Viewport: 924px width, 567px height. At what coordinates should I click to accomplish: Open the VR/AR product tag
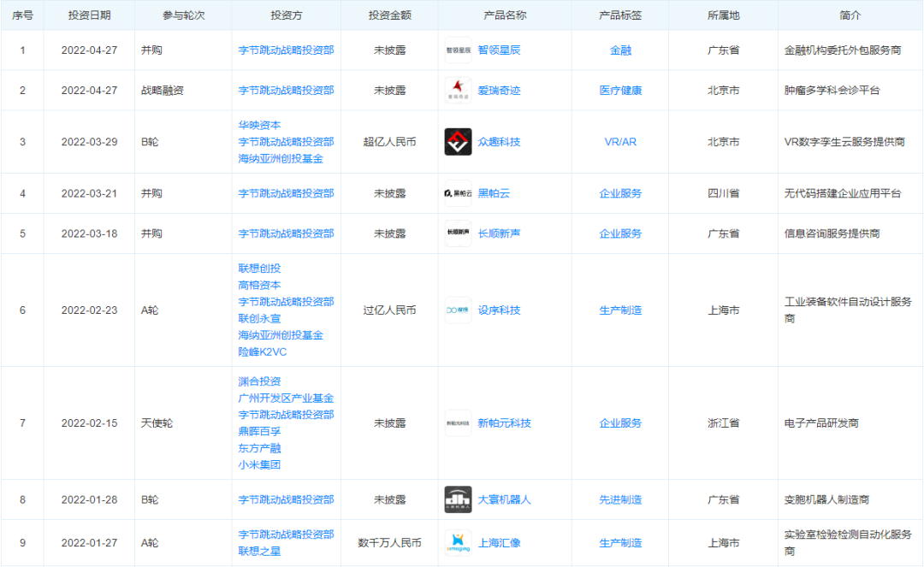[620, 142]
